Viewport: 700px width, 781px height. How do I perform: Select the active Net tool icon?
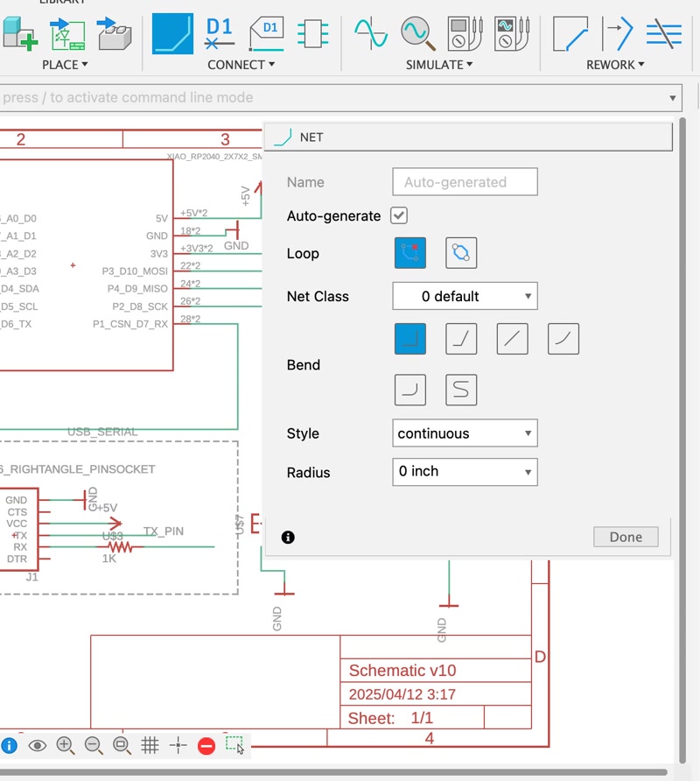[x=172, y=34]
